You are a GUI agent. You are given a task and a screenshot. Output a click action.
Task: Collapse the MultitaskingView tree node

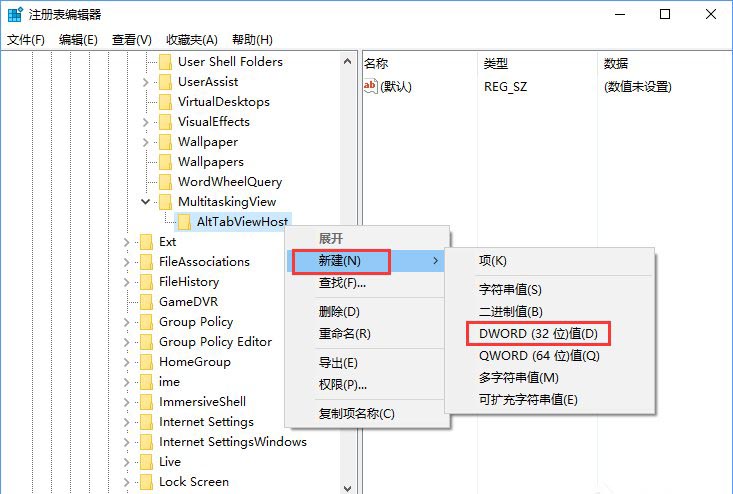[145, 202]
